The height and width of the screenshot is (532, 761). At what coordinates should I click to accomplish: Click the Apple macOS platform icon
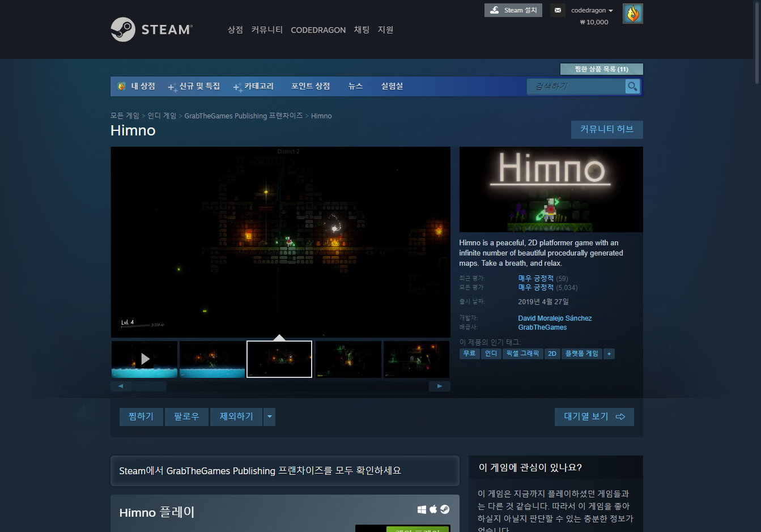pos(433,509)
